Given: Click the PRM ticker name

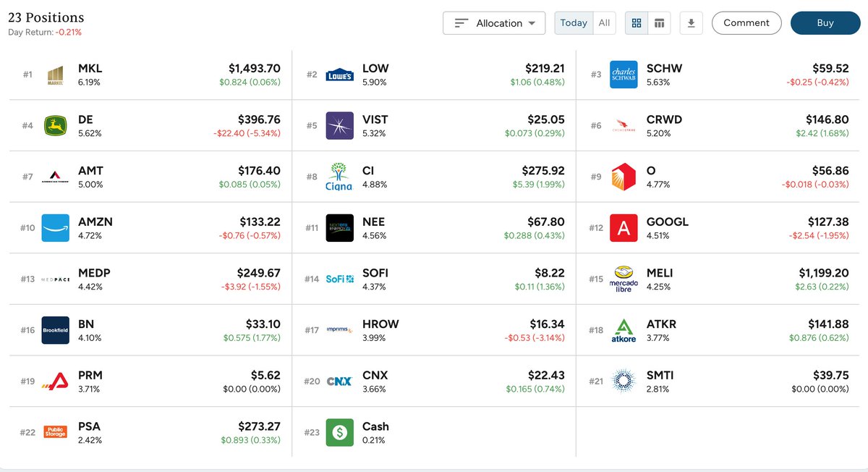Looking at the screenshot, I should pos(90,376).
